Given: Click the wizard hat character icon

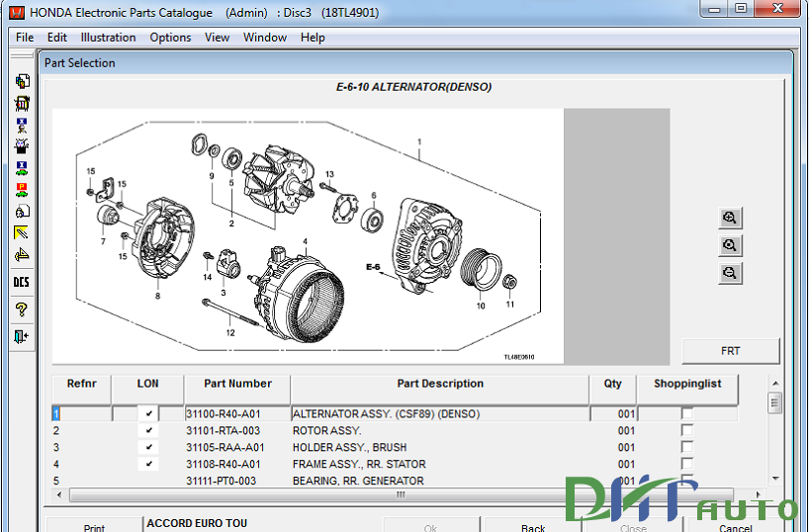Looking at the screenshot, I should pos(22,146).
